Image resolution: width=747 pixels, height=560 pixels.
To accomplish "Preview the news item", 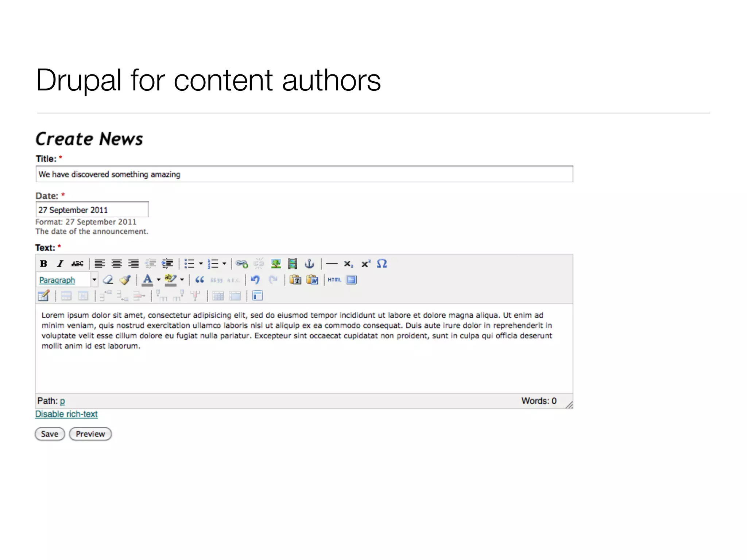I will coord(90,434).
